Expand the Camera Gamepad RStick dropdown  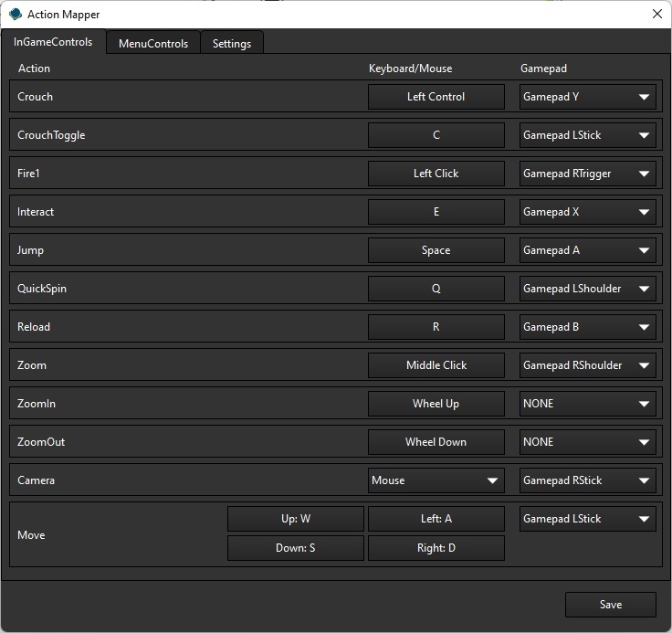[x=587, y=480]
